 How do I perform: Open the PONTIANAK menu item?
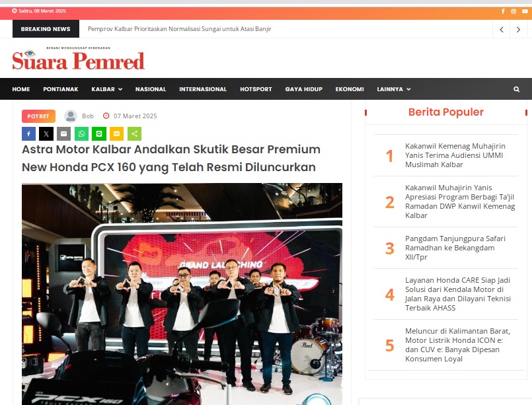coord(60,89)
